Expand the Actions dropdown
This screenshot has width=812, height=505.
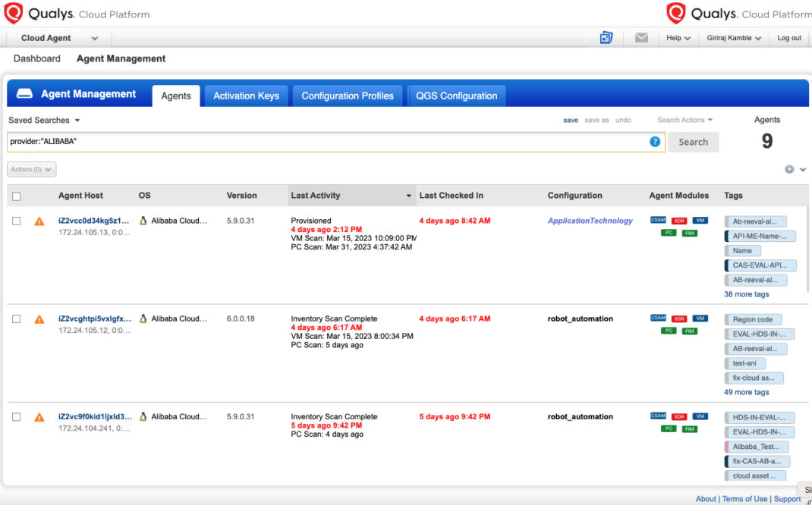30,169
